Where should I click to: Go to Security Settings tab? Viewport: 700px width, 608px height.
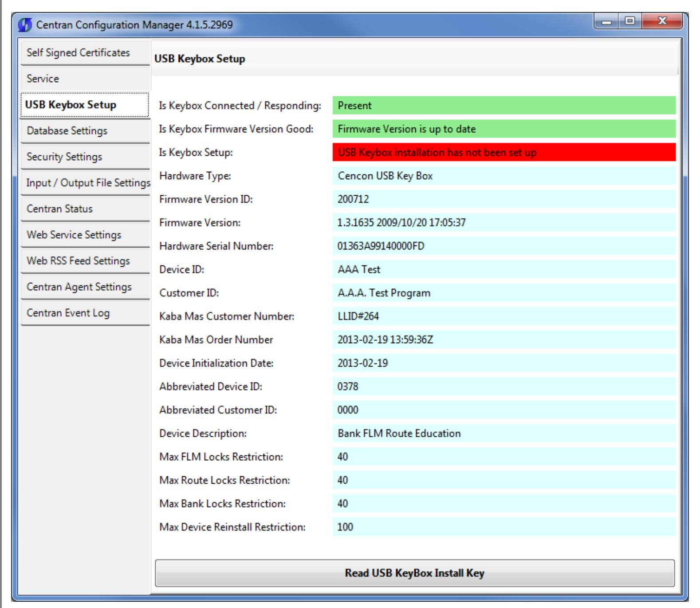pyautogui.click(x=85, y=157)
